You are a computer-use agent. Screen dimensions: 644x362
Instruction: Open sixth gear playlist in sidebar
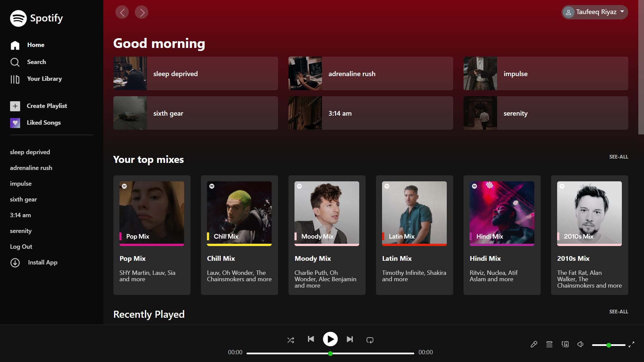[23, 199]
